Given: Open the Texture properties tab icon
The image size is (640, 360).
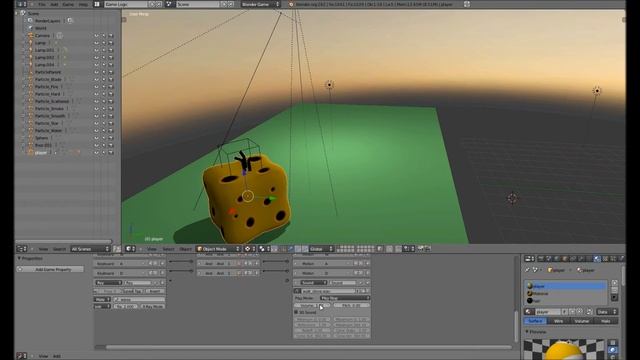Looking at the screenshot, I should click(x=606, y=259).
